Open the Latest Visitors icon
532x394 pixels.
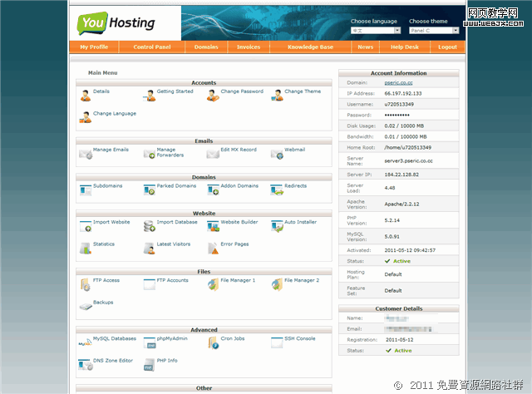(150, 248)
